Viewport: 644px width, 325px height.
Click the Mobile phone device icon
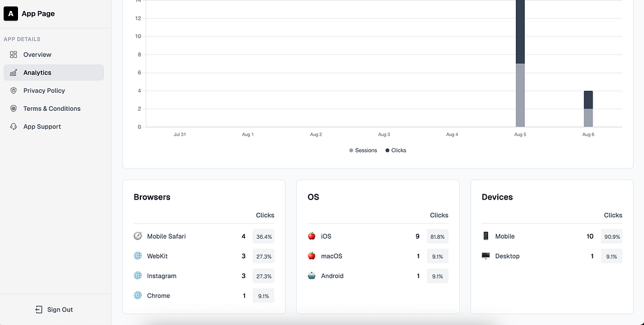click(x=486, y=236)
